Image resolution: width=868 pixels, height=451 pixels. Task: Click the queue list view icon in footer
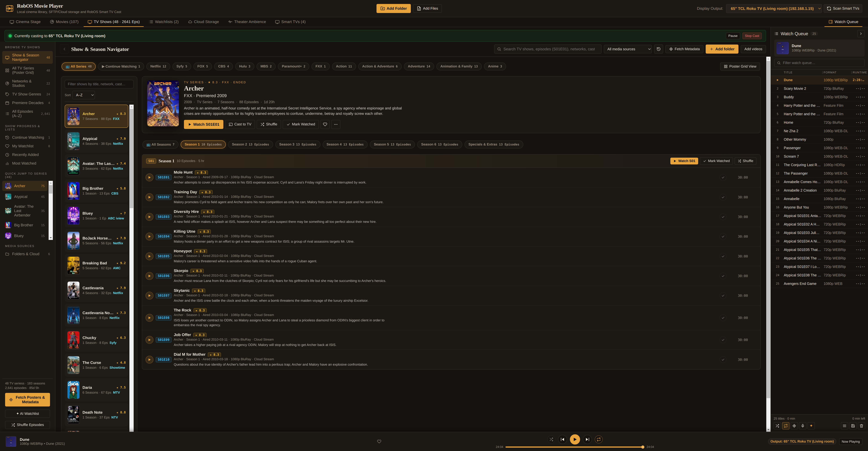click(844, 426)
